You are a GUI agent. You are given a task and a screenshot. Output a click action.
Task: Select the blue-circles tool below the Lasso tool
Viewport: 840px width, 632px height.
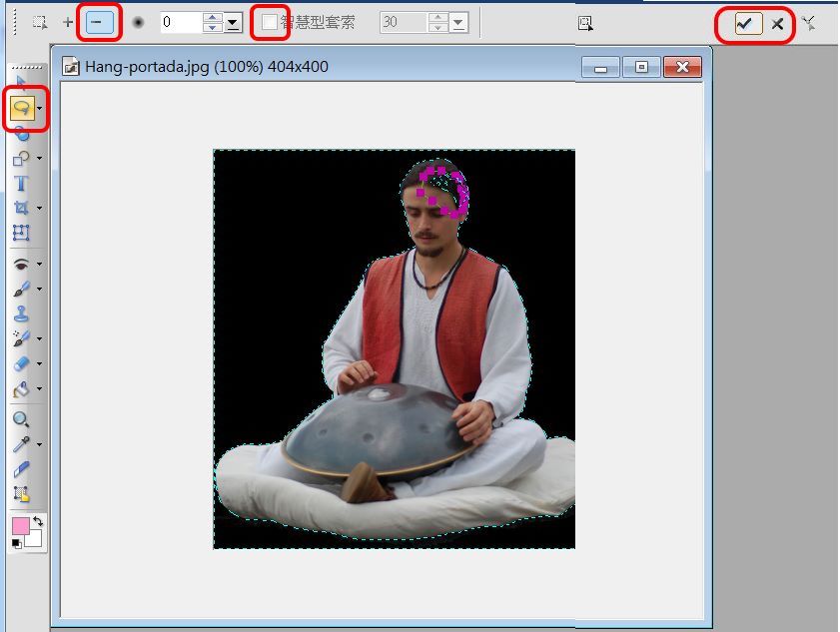pyautogui.click(x=21, y=133)
